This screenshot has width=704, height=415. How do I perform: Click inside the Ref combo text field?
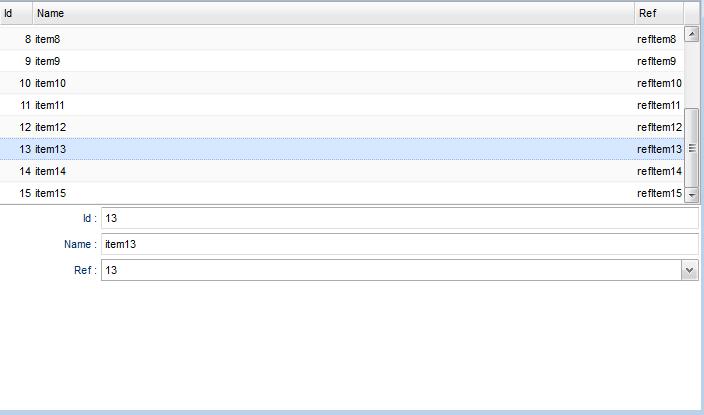point(392,270)
